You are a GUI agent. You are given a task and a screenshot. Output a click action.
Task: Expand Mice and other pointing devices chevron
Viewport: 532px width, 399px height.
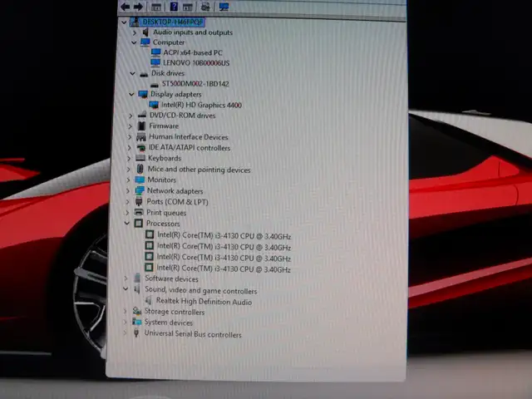(x=129, y=169)
